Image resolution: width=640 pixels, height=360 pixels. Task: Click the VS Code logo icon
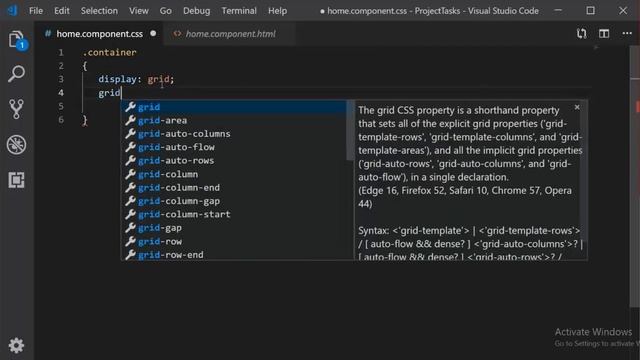[12, 10]
